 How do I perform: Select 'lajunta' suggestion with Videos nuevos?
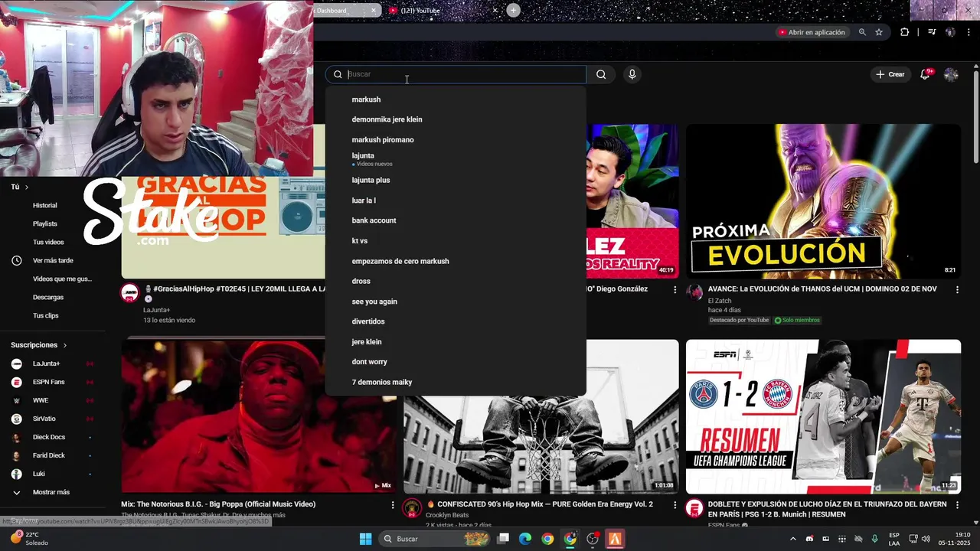pyautogui.click(x=456, y=159)
